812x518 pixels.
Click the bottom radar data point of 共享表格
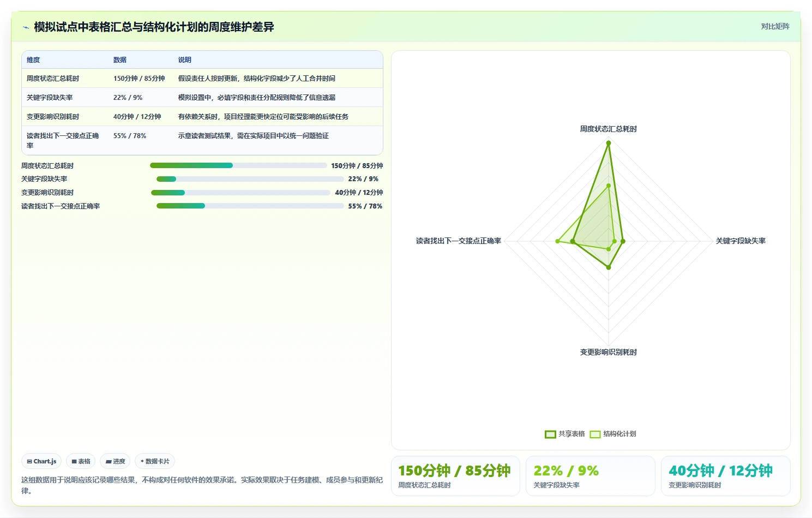[x=609, y=267]
